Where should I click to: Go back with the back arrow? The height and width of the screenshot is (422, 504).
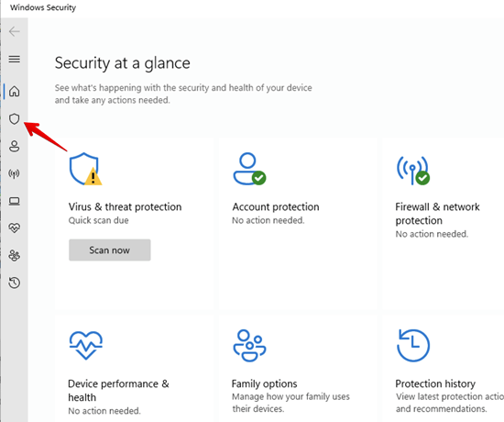click(x=15, y=31)
